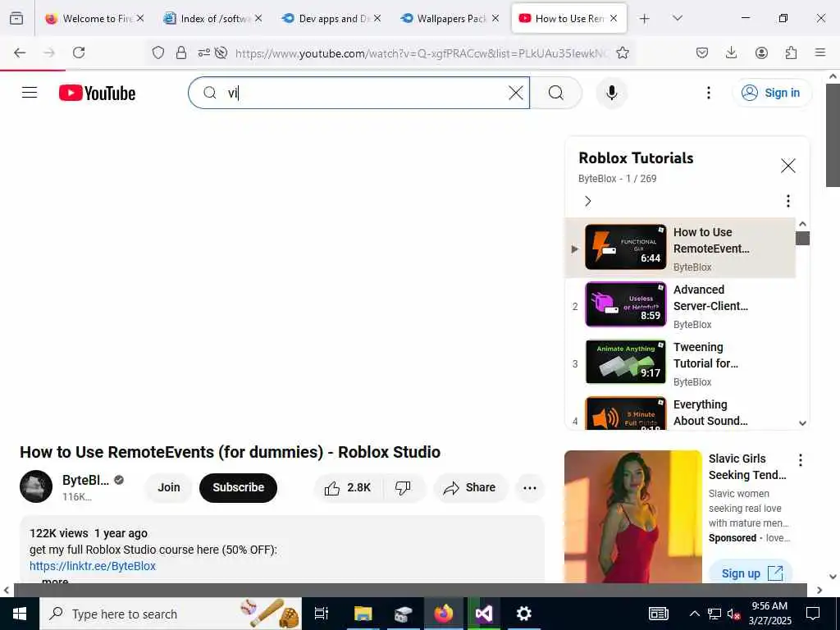Subscribe to ByteBlox channel
The width and height of the screenshot is (840, 630).
point(239,487)
